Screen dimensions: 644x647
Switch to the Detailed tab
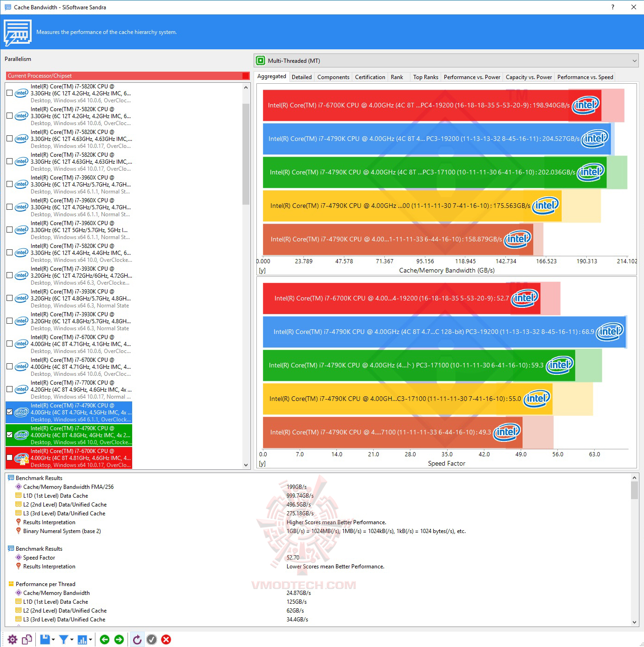pos(302,77)
